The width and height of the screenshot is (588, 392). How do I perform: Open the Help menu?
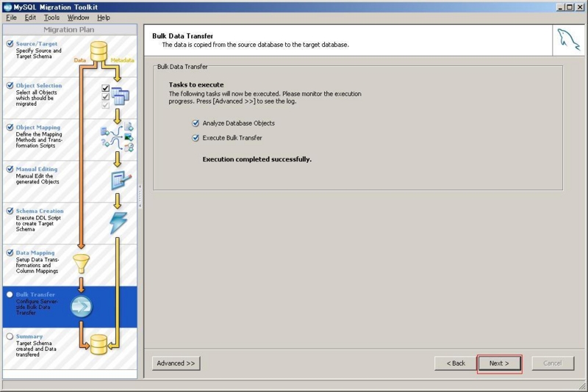(x=104, y=18)
